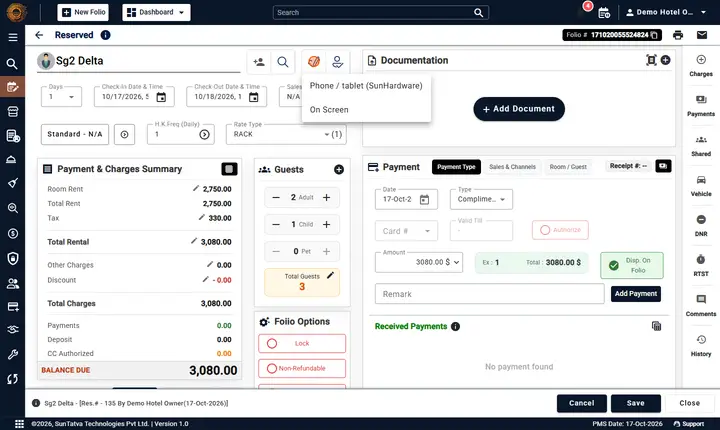Increase Child count with plus
Image resolution: width=720 pixels, height=430 pixels.
click(326, 224)
